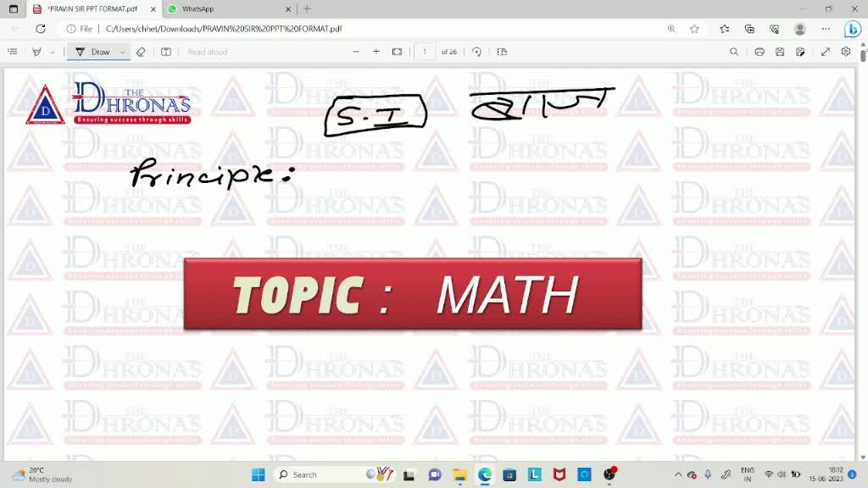Open PDF toolbar settings gear
The image size is (868, 488).
point(846,52)
